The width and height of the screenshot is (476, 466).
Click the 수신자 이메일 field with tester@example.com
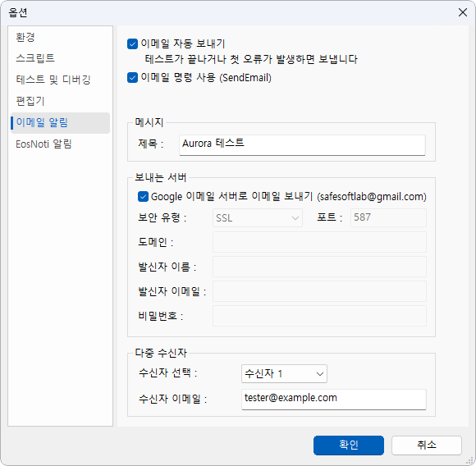click(334, 400)
